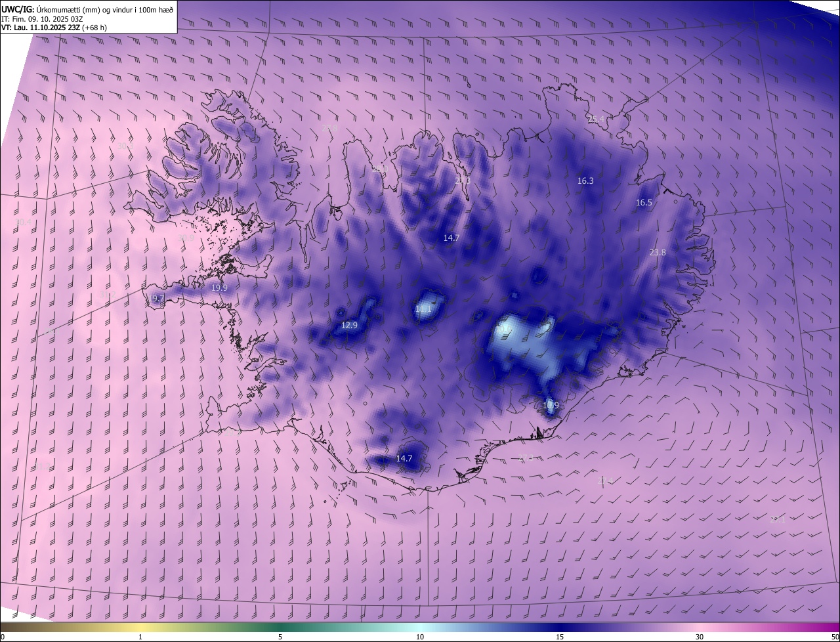840x642 pixels.
Task: Click the dark blue colorbar segment above 15
Action: [560, 627]
